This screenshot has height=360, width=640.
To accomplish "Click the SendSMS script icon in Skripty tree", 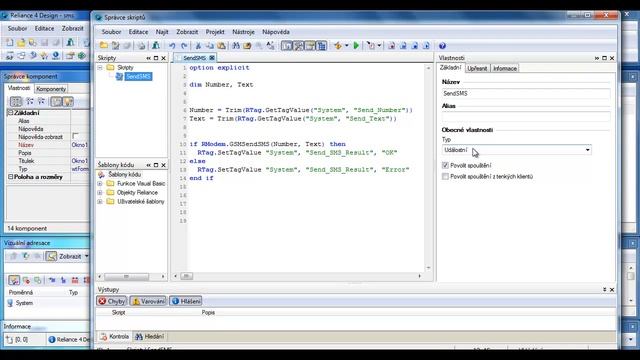I will click(119, 76).
